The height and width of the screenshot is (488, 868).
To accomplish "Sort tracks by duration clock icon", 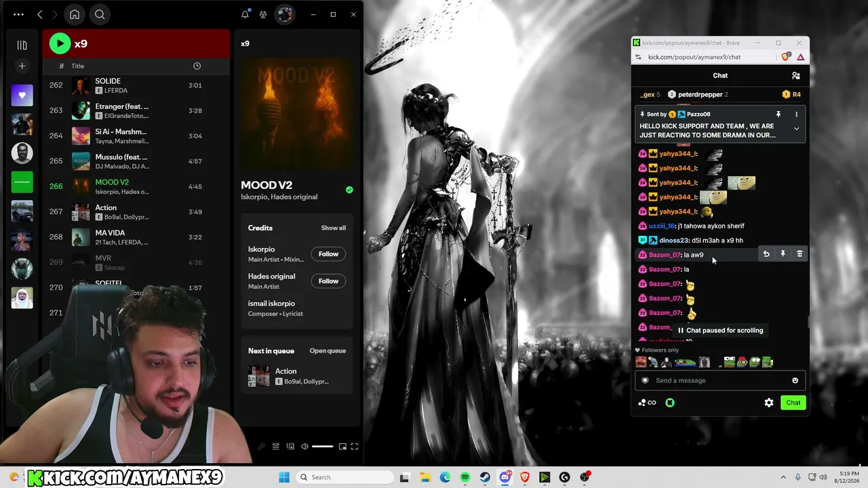I will coord(197,66).
